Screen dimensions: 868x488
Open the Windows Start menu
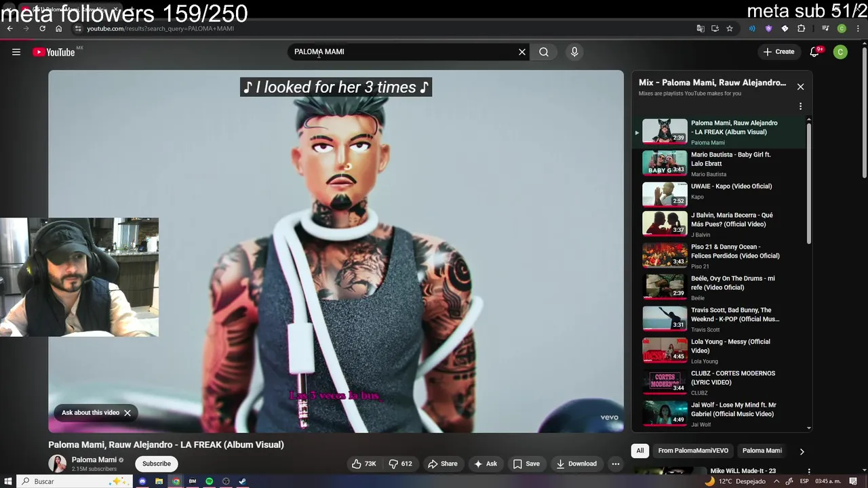8,481
